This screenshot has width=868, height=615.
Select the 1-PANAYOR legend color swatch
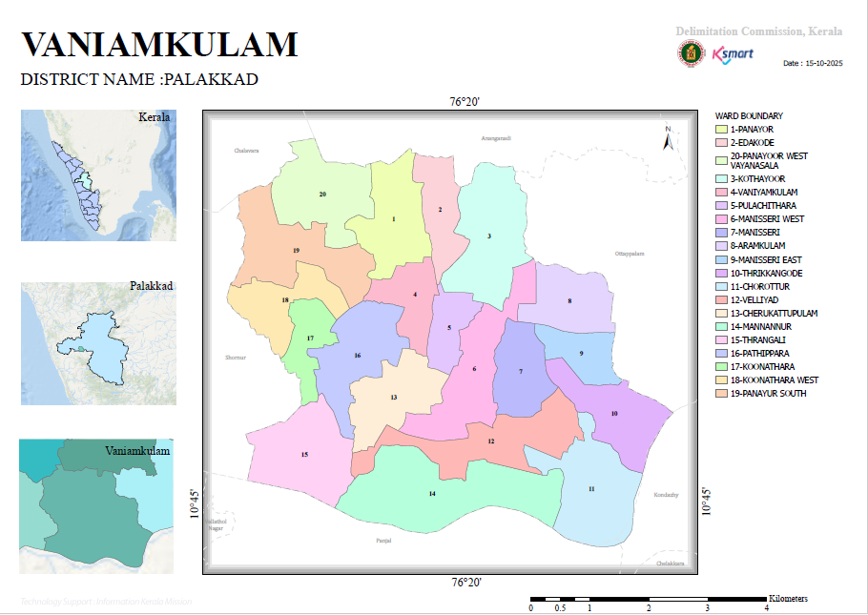pos(721,130)
